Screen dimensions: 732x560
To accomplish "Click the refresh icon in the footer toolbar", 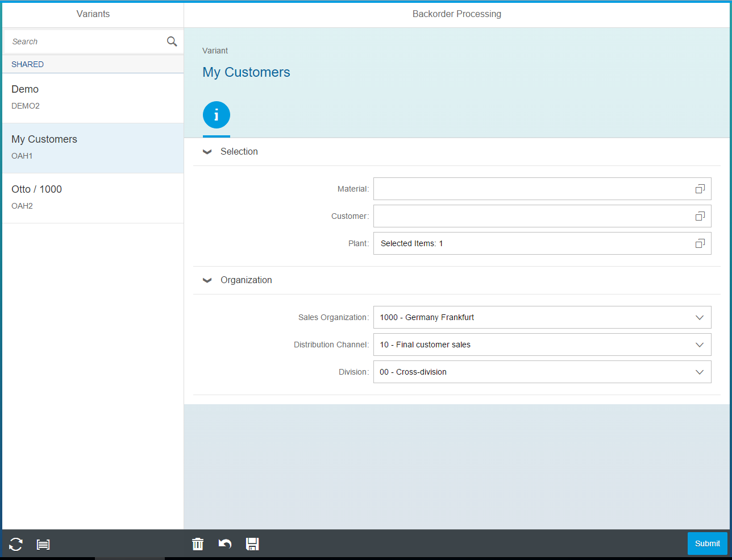I will pos(15,544).
